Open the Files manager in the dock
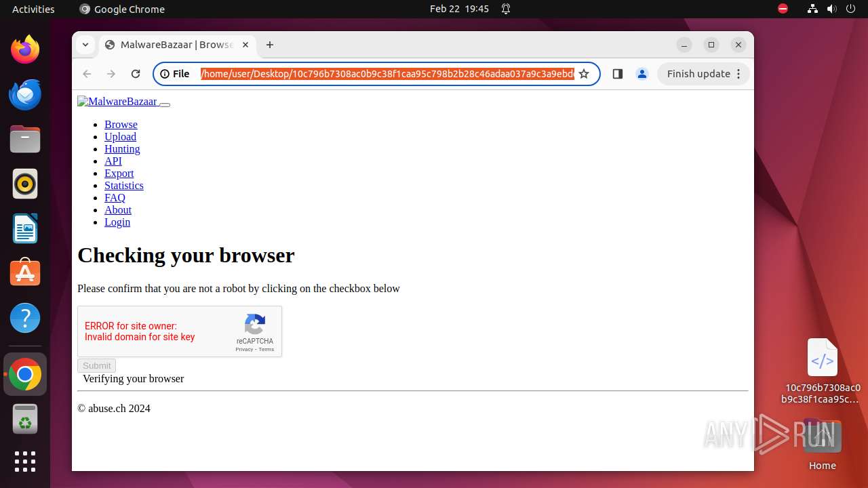This screenshot has width=868, height=488. [x=25, y=139]
